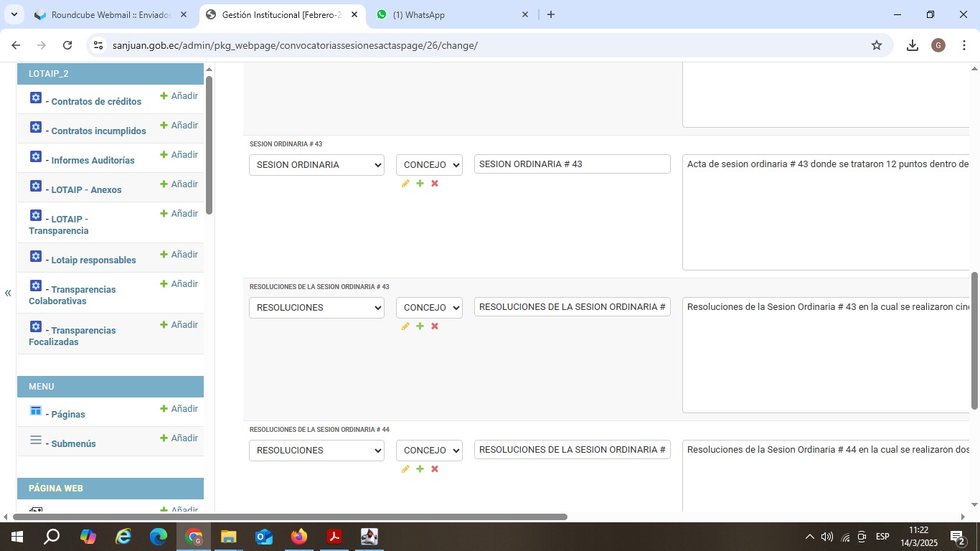Expand the CONCEJO dropdown for SESION ORDINARIA # 43
Viewport: 980px width, 551px height.
click(x=429, y=165)
